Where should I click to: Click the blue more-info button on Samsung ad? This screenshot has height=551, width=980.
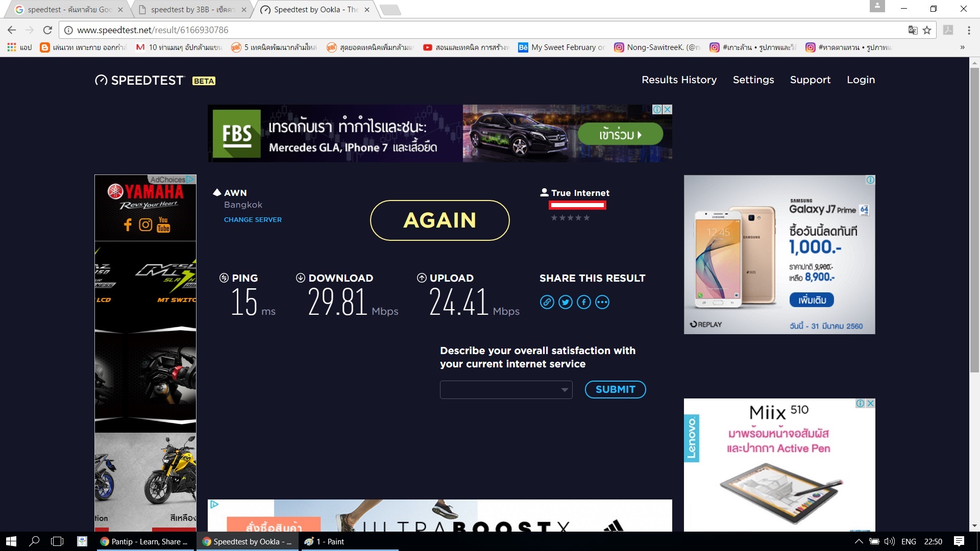[x=812, y=300]
